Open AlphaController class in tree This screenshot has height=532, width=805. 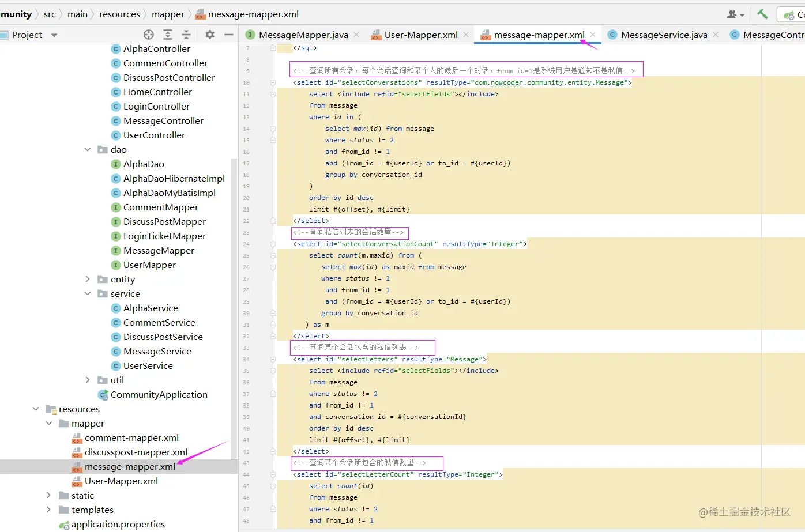pos(156,49)
